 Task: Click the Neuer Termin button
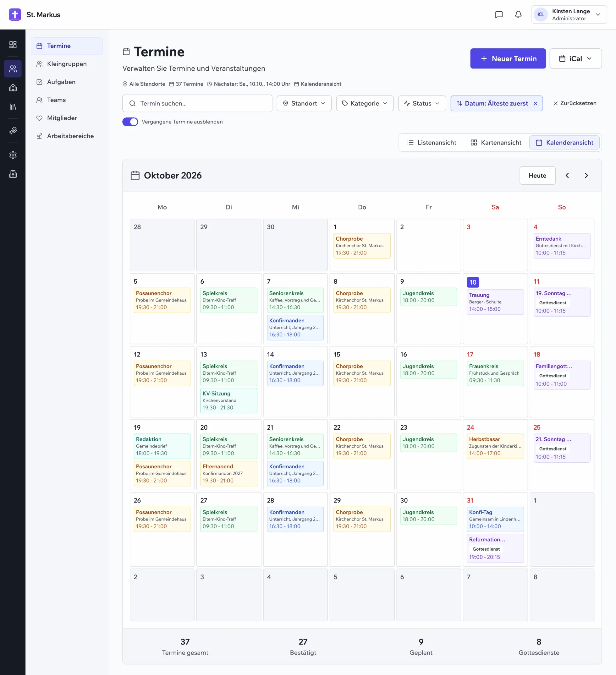[x=508, y=59]
